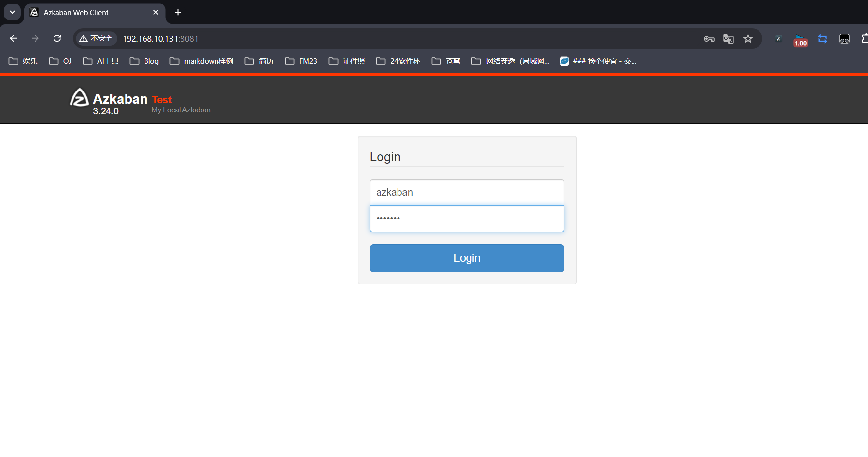
Task: Click the blue Login button
Action: 467,258
